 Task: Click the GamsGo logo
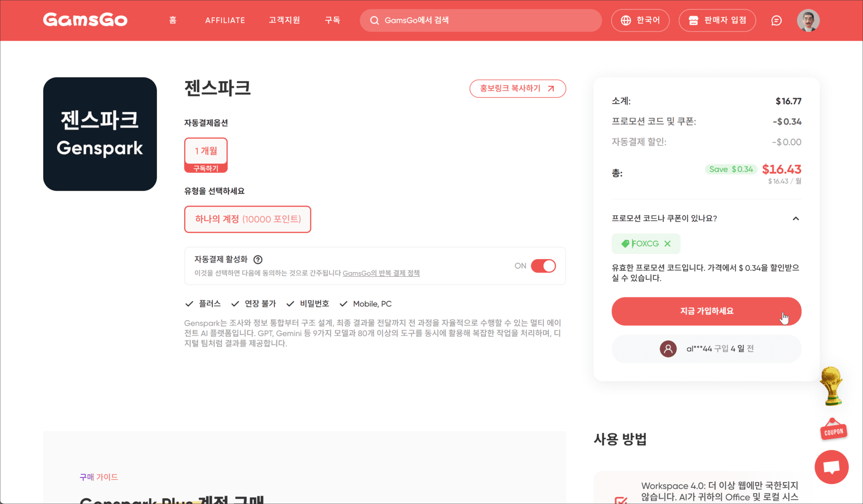tap(85, 20)
